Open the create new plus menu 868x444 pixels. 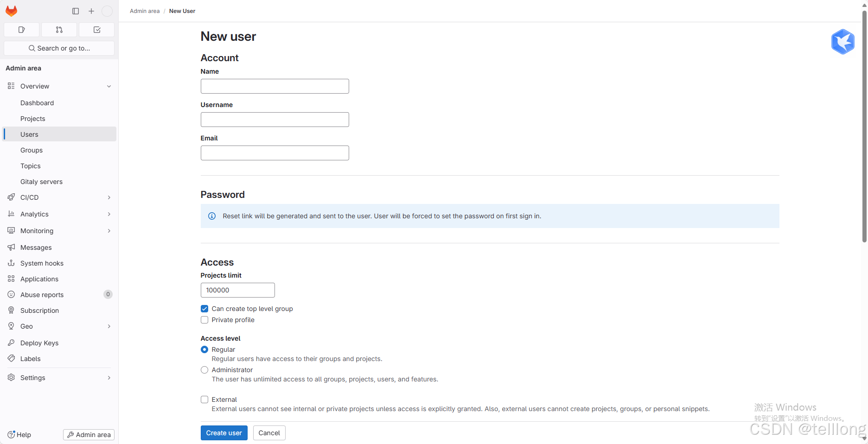click(x=91, y=11)
